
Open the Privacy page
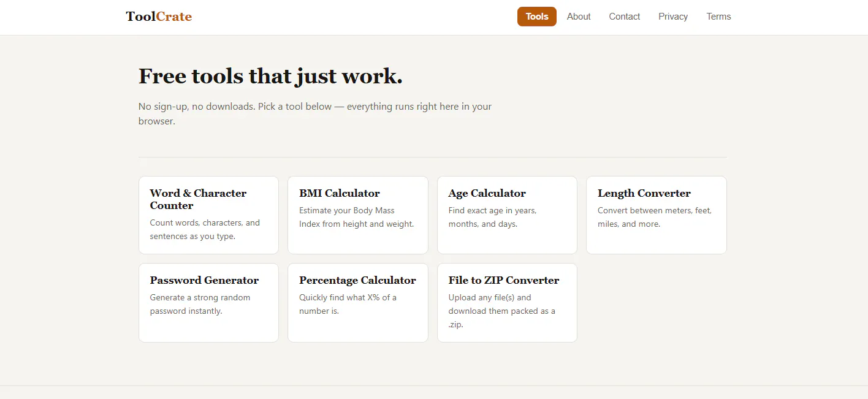point(673,17)
